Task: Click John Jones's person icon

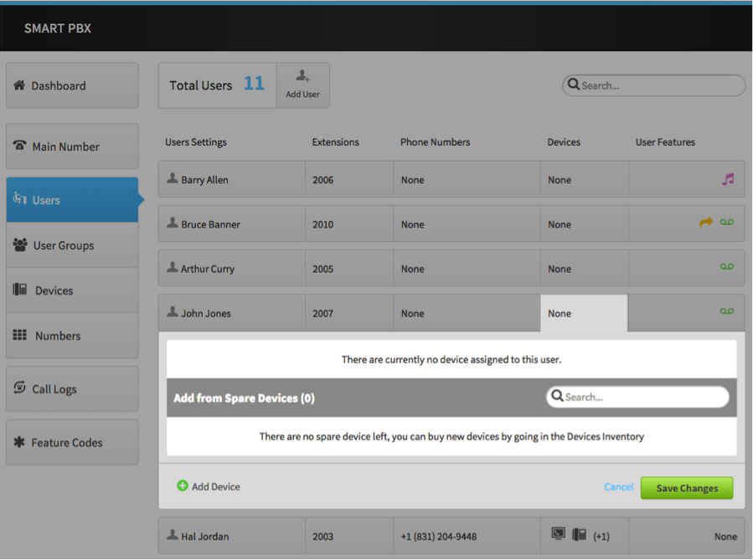Action: point(173,312)
